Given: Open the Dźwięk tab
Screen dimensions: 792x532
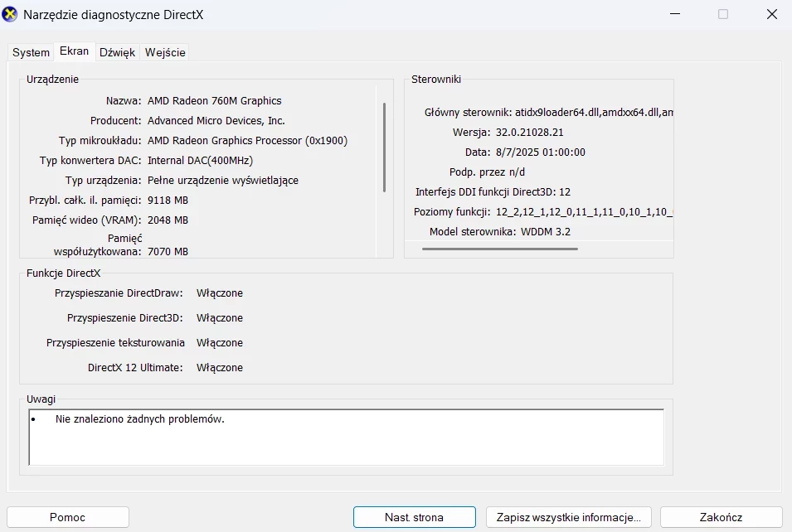Looking at the screenshot, I should pyautogui.click(x=117, y=52).
